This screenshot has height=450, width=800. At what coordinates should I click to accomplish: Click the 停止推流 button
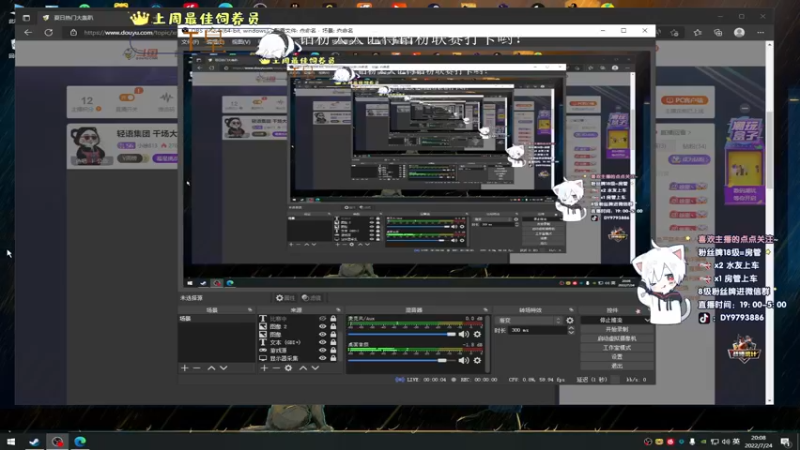point(612,320)
